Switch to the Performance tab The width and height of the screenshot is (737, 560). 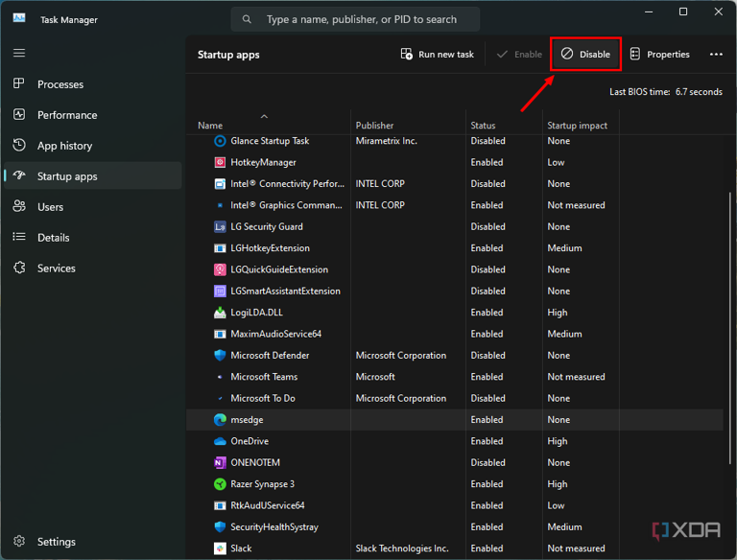(x=93, y=115)
